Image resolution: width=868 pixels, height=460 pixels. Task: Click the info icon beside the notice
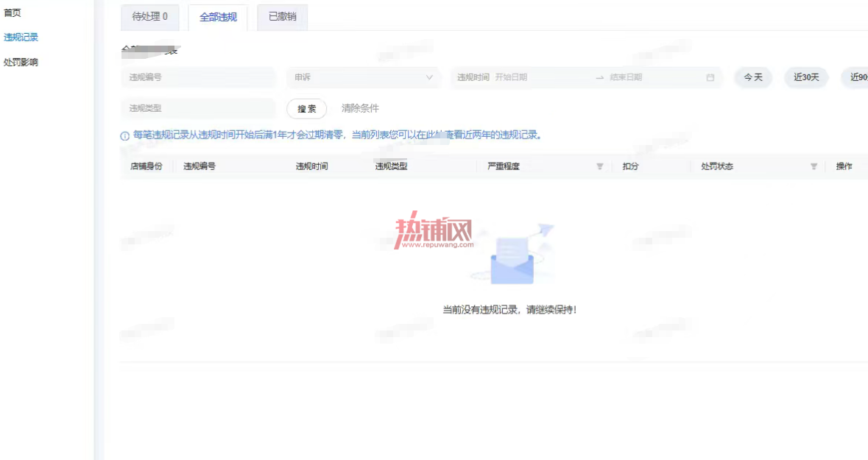point(125,135)
